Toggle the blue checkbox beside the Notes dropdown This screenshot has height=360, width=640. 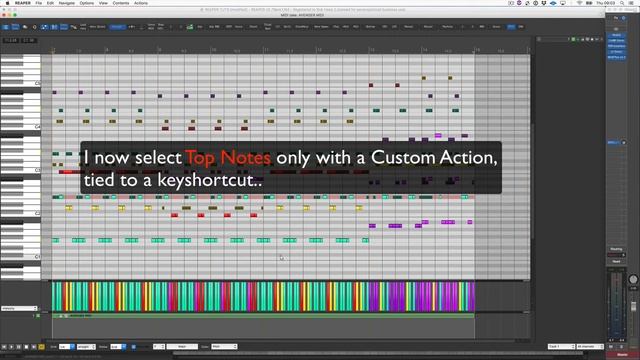pyautogui.click(x=133, y=347)
